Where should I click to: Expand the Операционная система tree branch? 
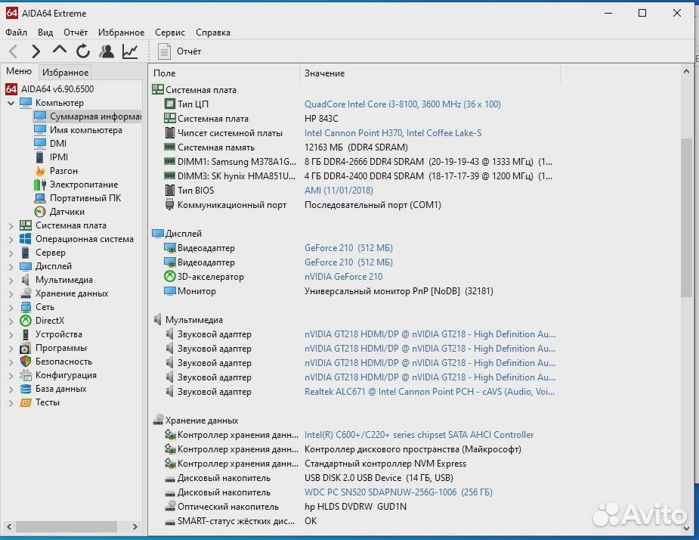(x=11, y=239)
